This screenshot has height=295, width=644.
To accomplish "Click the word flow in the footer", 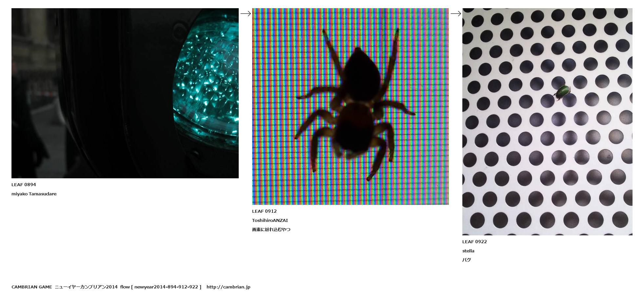I will point(125,287).
